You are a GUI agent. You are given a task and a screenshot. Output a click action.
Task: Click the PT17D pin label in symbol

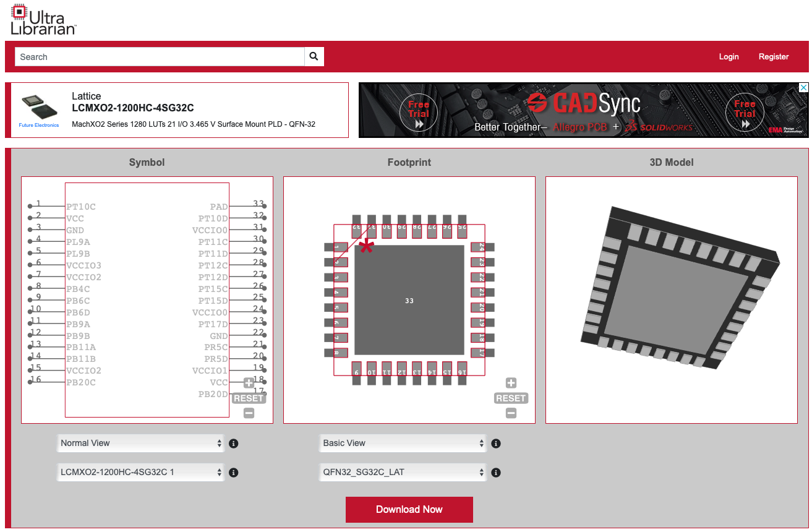pos(213,324)
